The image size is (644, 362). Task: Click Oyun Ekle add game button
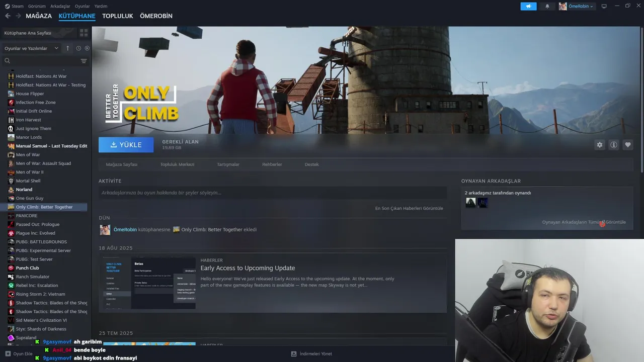[x=19, y=354]
